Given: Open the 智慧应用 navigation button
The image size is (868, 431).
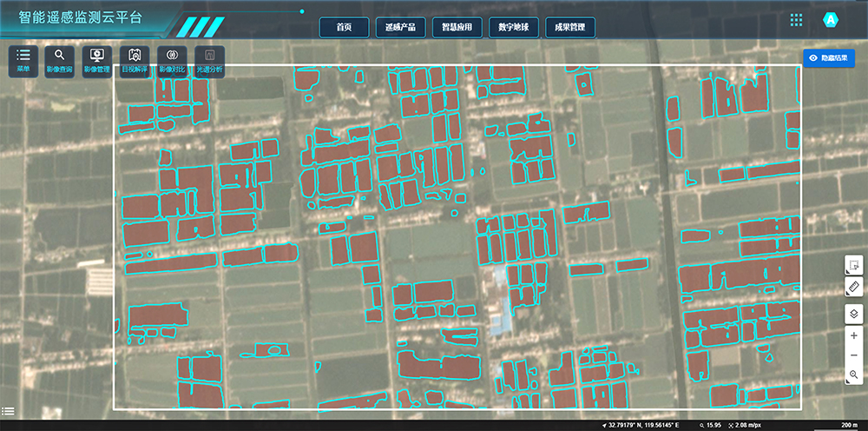Looking at the screenshot, I should [457, 28].
